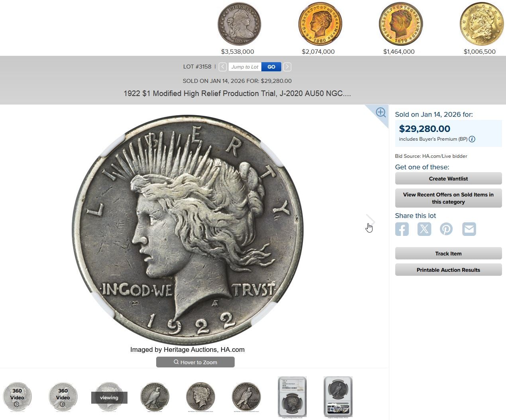Screen dimensions: 506x420
Task: Click the magnifier zoom icon on image corner
Action: 380,112
